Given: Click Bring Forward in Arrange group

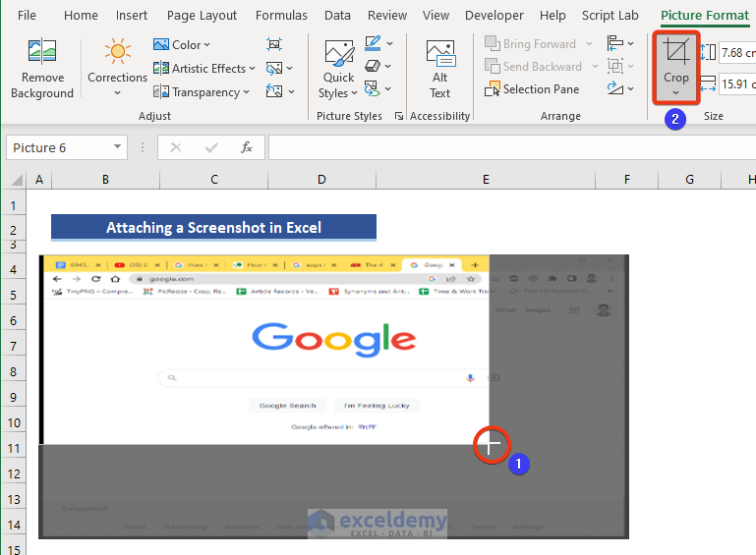Looking at the screenshot, I should [x=530, y=44].
